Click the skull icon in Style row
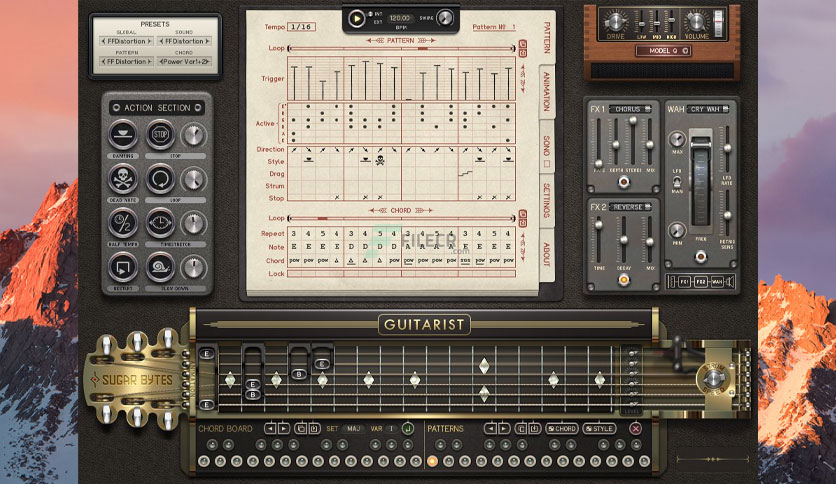This screenshot has height=484, width=836. [380, 160]
